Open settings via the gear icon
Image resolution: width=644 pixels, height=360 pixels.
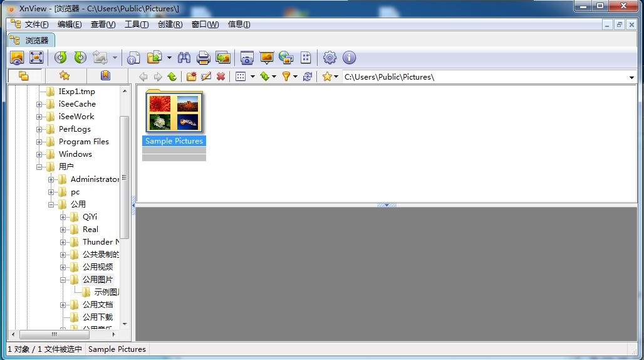(330, 58)
